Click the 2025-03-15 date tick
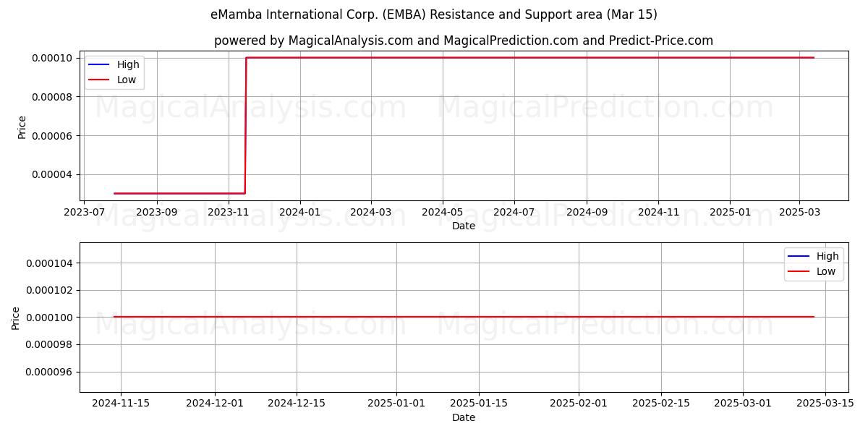Image resolution: width=868 pixels, height=434 pixels. point(825,404)
